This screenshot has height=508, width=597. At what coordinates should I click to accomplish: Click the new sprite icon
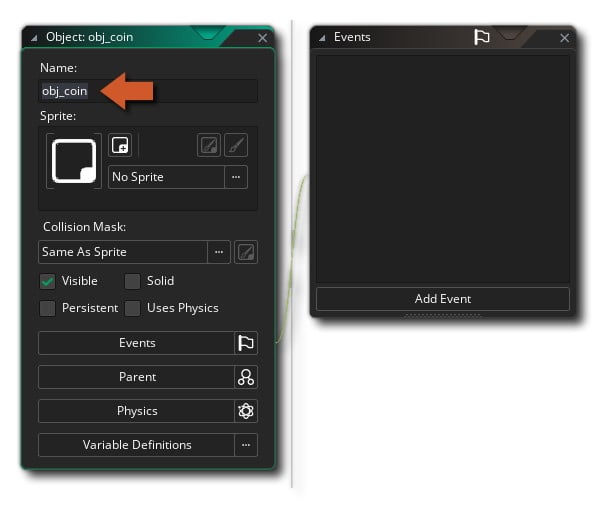[x=120, y=145]
